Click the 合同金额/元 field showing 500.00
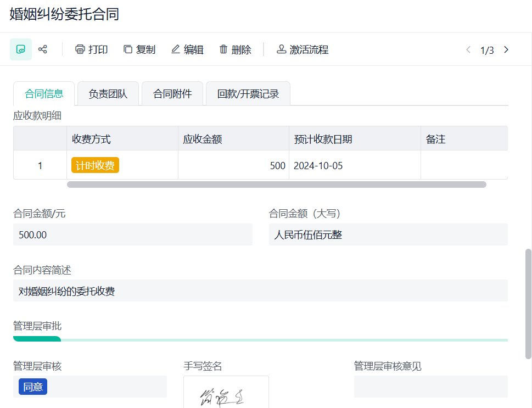 tap(132, 234)
